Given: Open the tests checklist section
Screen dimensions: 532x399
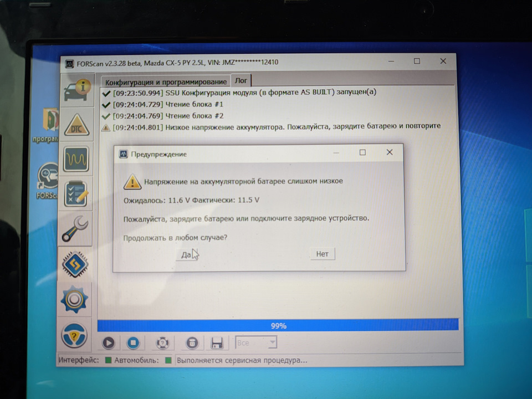Looking at the screenshot, I should [76, 194].
